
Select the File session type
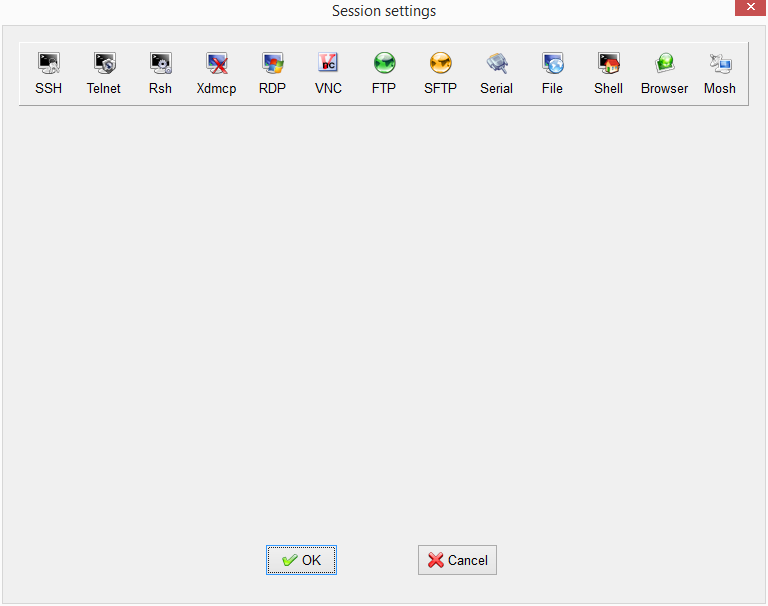pyautogui.click(x=552, y=73)
